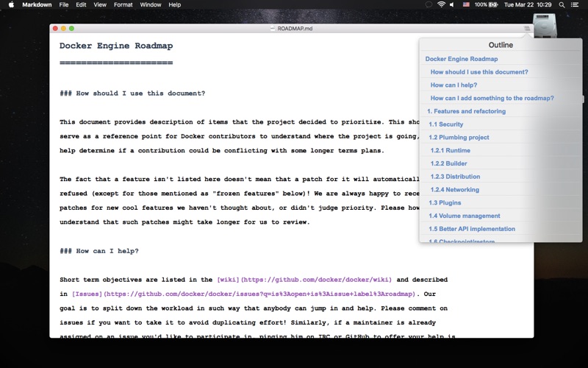Select '1.2 Plumbing project' outline entry

pyautogui.click(x=459, y=138)
